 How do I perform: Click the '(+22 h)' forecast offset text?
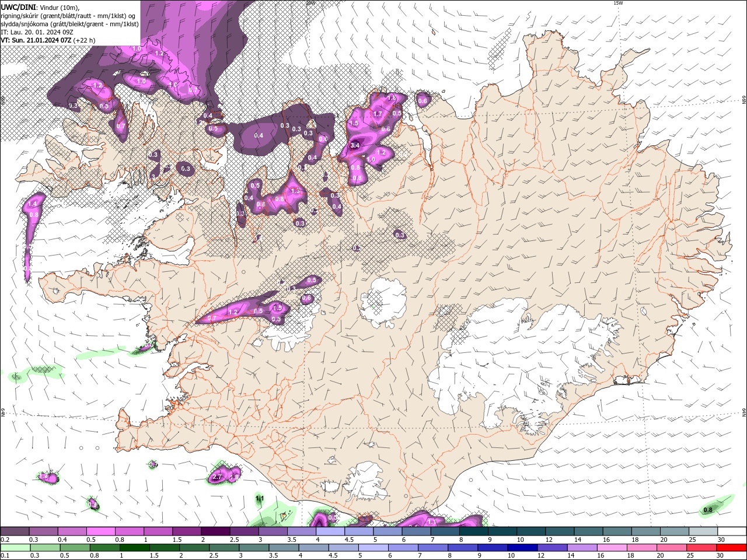(x=84, y=40)
